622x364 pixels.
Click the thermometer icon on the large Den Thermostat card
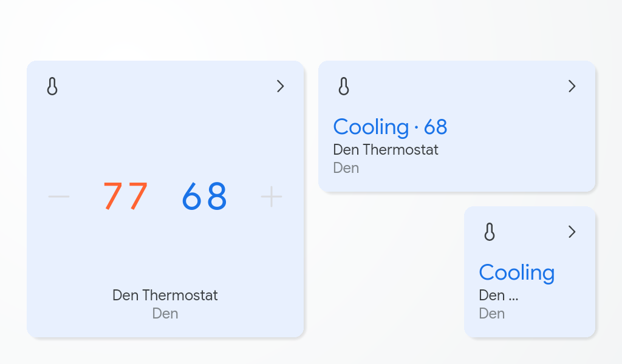pos(52,86)
